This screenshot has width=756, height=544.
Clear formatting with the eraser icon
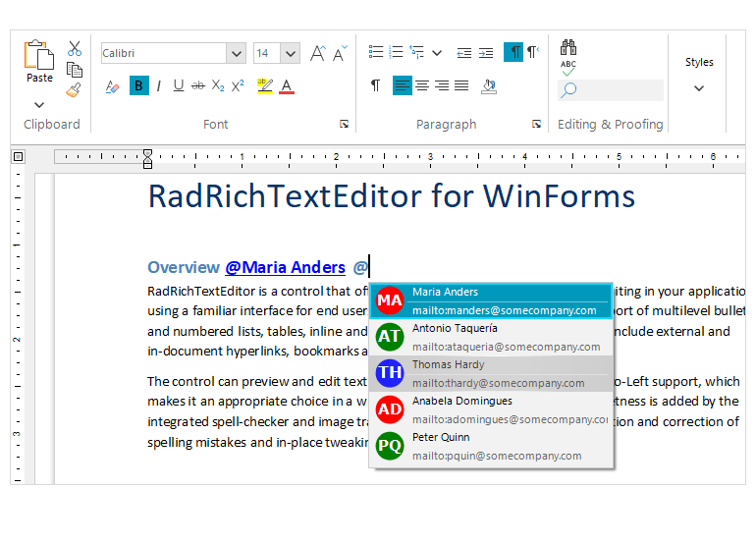pos(112,86)
